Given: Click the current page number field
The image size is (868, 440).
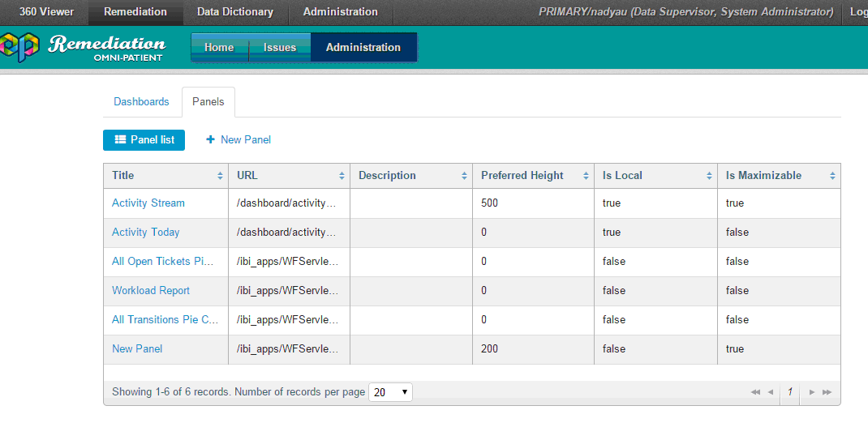Looking at the screenshot, I should [x=790, y=392].
